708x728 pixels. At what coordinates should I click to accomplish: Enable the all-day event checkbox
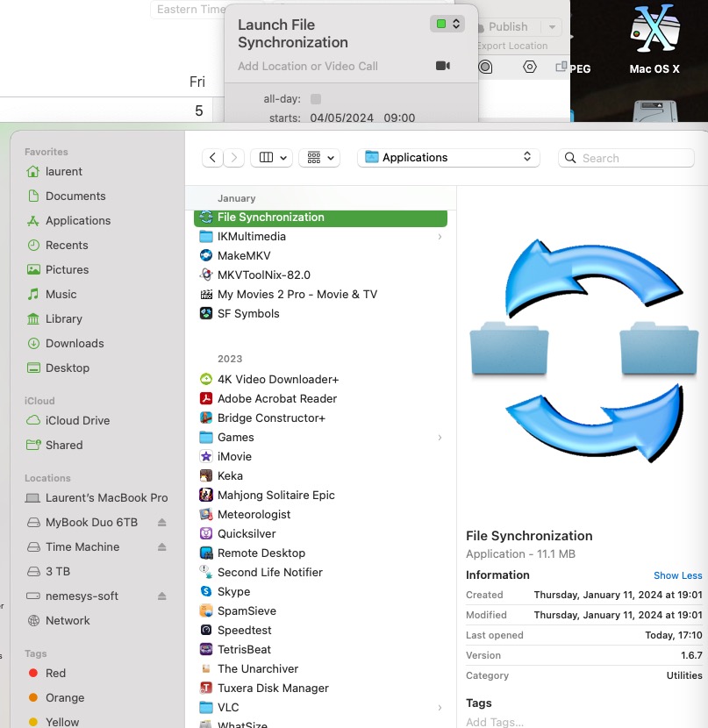pyautogui.click(x=316, y=99)
